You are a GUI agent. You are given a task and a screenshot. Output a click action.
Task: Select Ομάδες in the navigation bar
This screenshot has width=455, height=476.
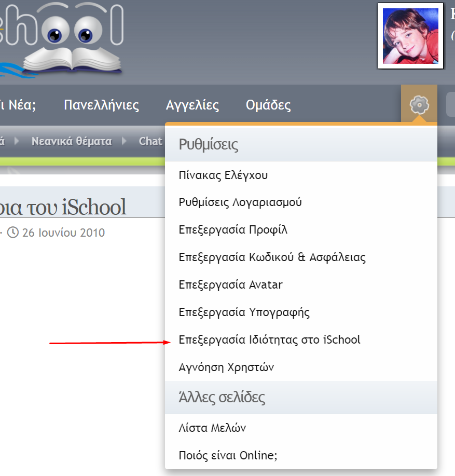(268, 105)
